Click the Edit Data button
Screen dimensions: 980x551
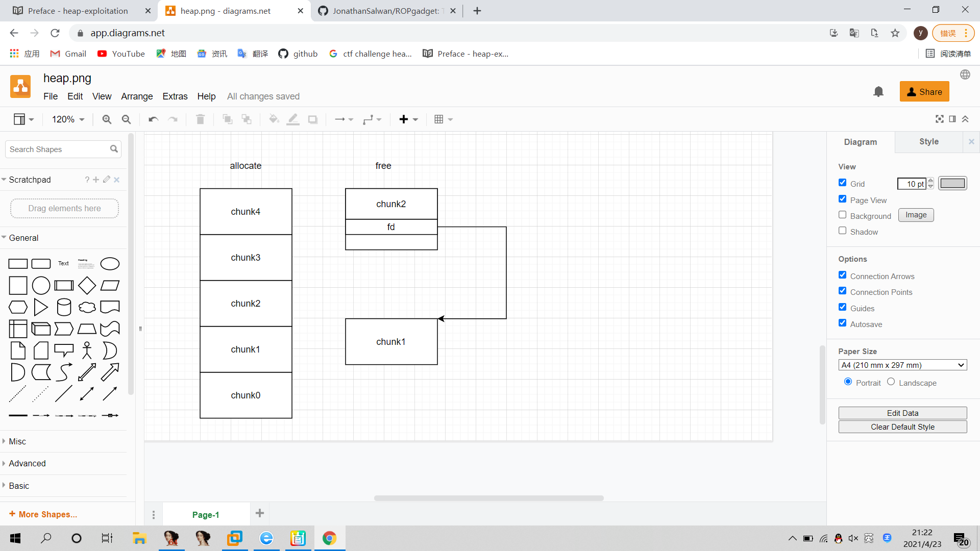coord(902,413)
